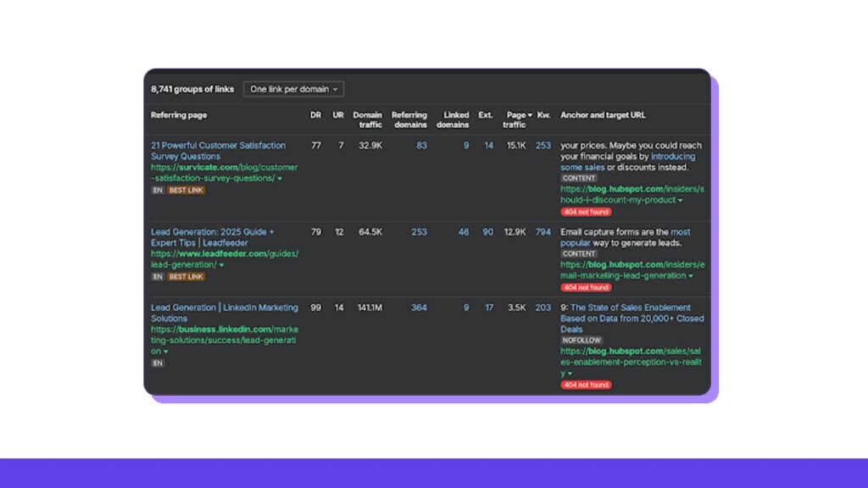Viewport: 868px width, 488px height.
Task: Expand the business.linkedin.com URL caret
Action: (165, 350)
